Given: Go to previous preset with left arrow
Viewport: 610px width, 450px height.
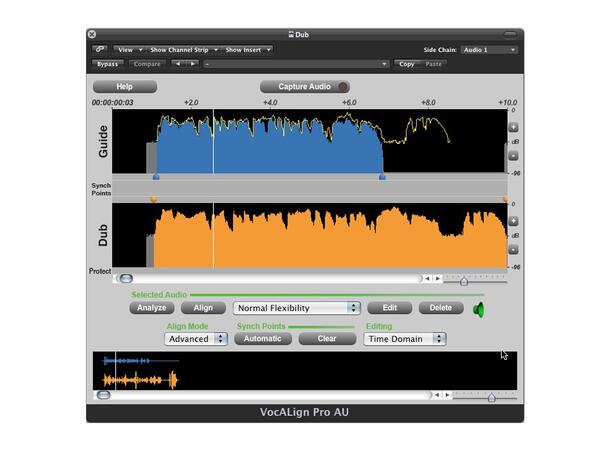Looking at the screenshot, I should click(x=178, y=64).
